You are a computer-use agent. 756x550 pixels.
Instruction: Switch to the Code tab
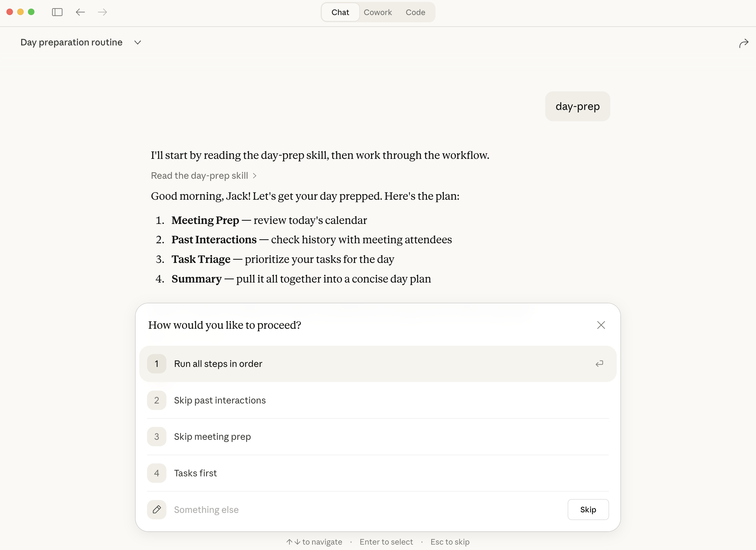tap(415, 12)
